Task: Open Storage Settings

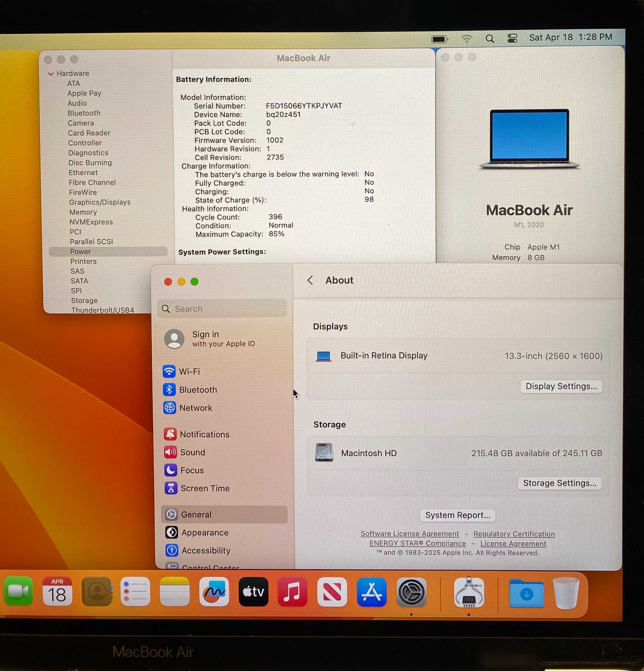Action: point(560,483)
